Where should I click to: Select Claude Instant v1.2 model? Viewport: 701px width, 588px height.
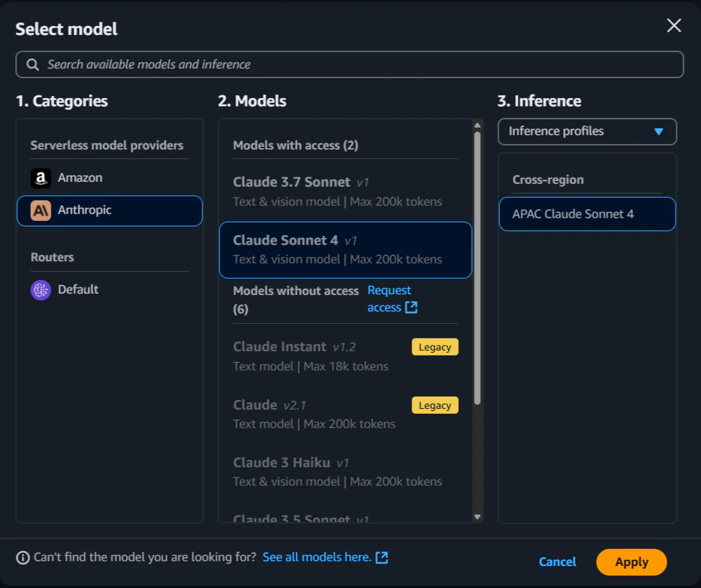click(x=346, y=356)
